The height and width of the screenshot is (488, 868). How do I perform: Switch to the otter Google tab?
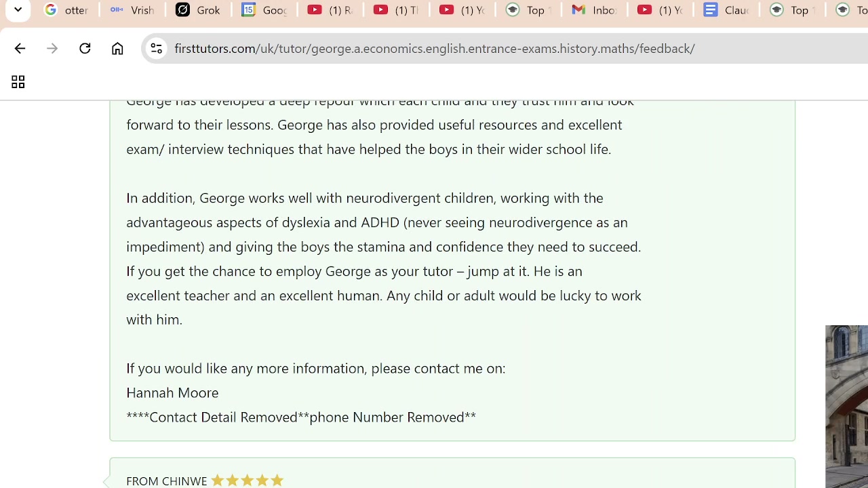(x=66, y=10)
